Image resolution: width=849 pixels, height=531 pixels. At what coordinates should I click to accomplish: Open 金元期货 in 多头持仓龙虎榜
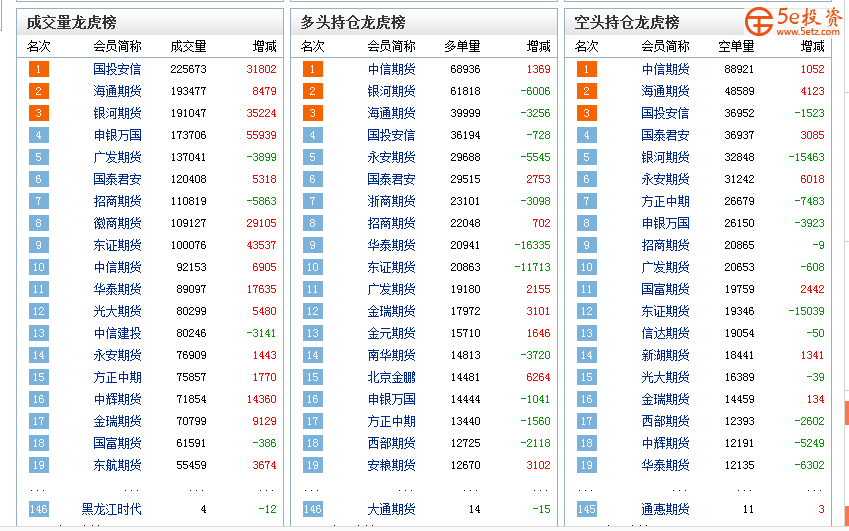(391, 333)
